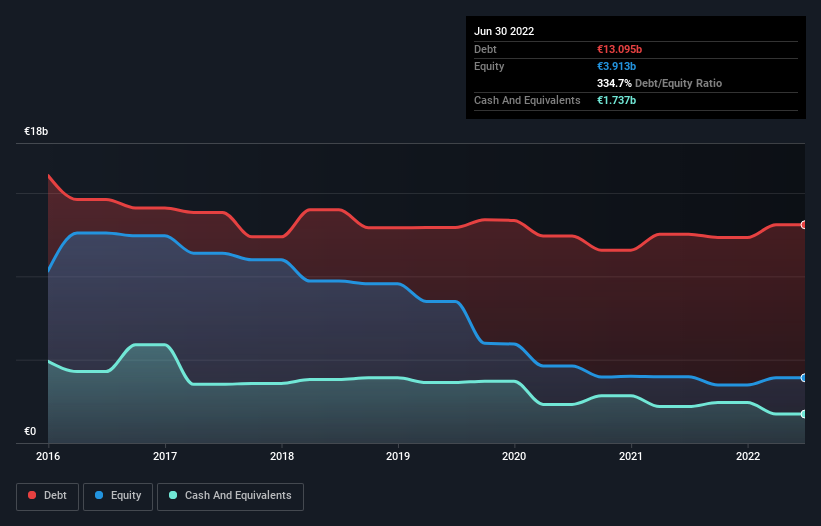
Task: Toggle the Equity series legend button
Action: point(118,496)
